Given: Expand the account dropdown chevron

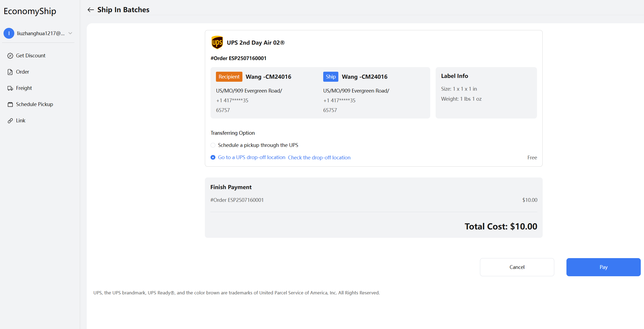Looking at the screenshot, I should coord(70,33).
